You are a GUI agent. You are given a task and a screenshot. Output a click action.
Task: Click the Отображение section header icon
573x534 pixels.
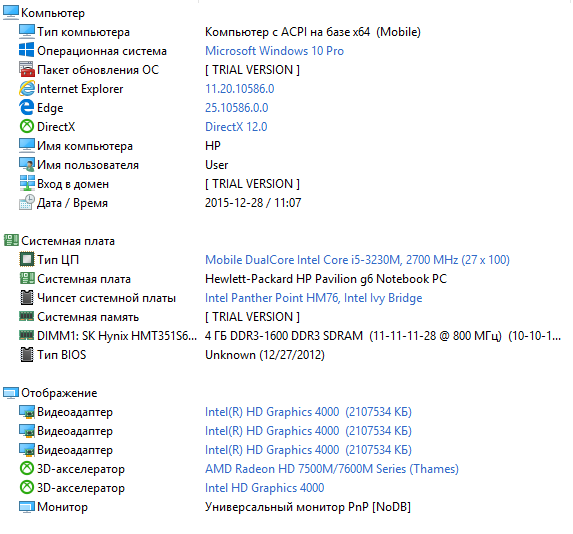tap(11, 393)
